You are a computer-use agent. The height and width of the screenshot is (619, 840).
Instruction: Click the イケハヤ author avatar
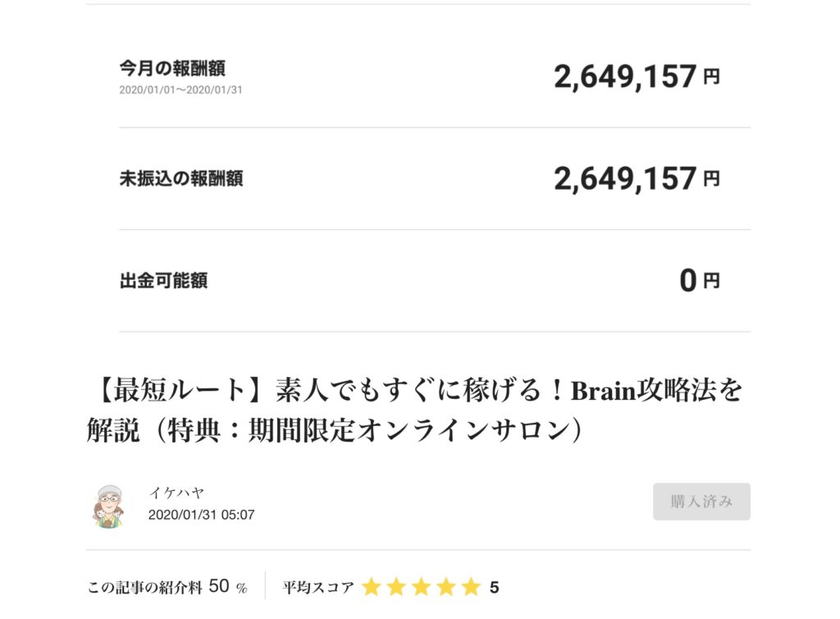107,506
